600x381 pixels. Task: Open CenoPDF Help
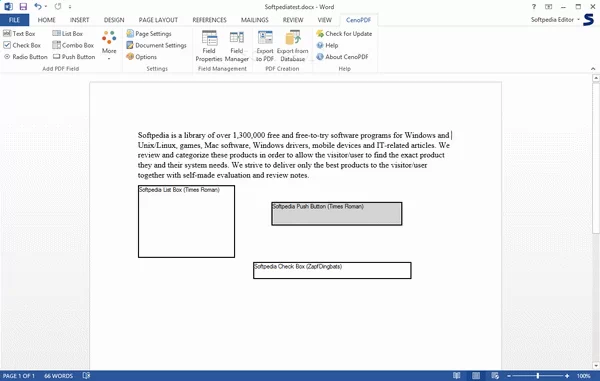pos(327,45)
